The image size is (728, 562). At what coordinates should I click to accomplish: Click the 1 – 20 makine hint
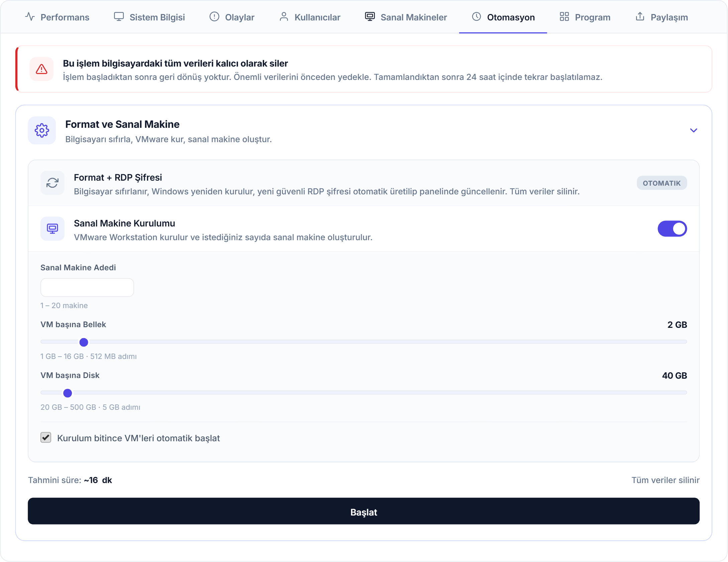[64, 305]
